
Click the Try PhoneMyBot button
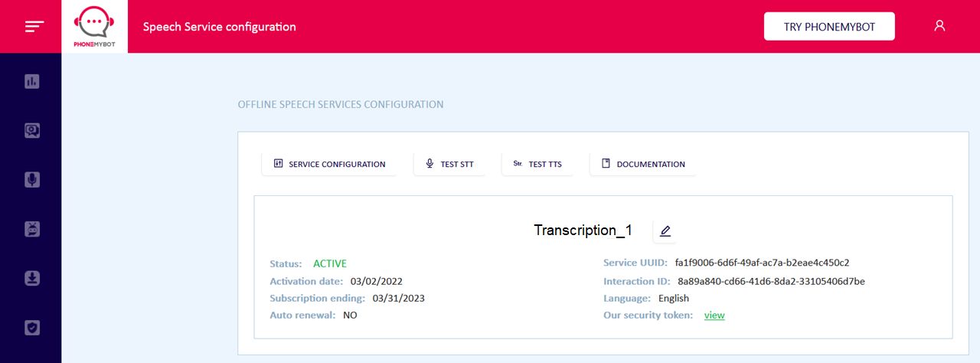click(x=829, y=26)
